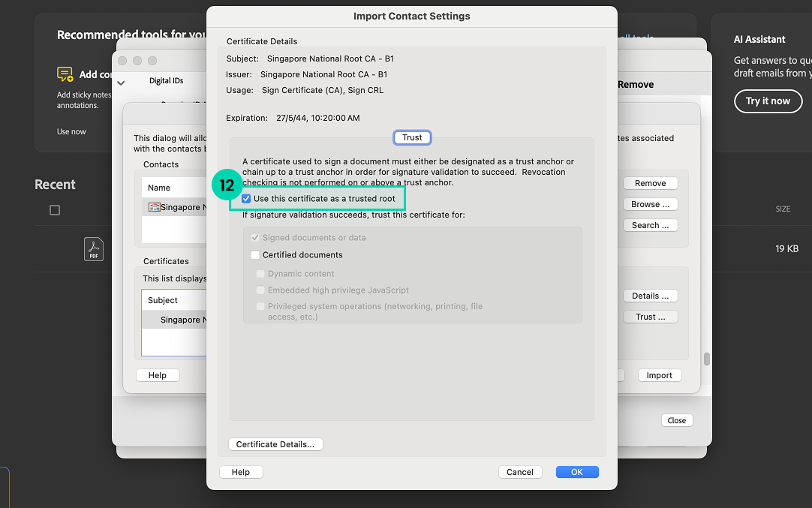This screenshot has width=812, height=508.
Task: Click Try it now for AI Assistant
Action: click(x=767, y=101)
